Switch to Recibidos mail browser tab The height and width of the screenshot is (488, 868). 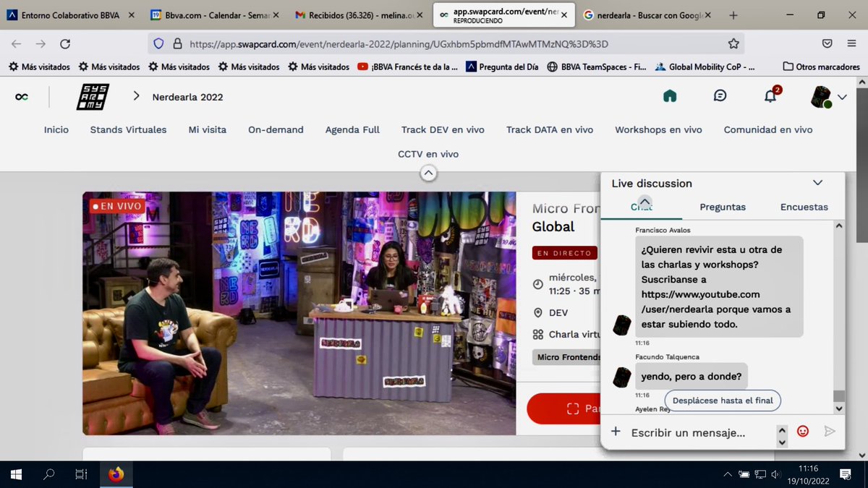point(360,14)
